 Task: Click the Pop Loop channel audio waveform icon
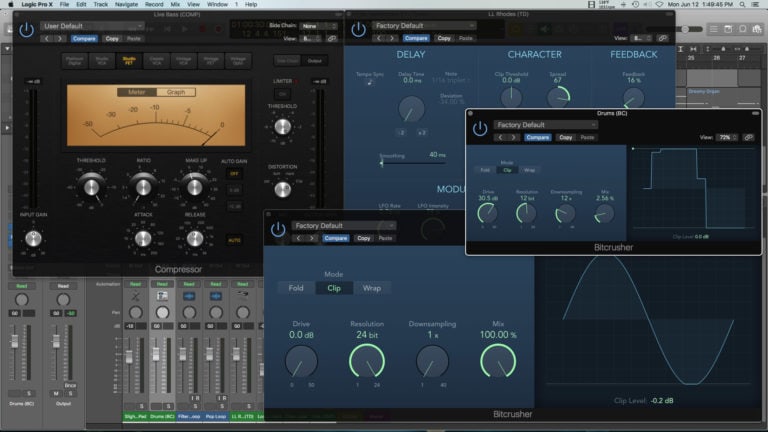[216, 296]
